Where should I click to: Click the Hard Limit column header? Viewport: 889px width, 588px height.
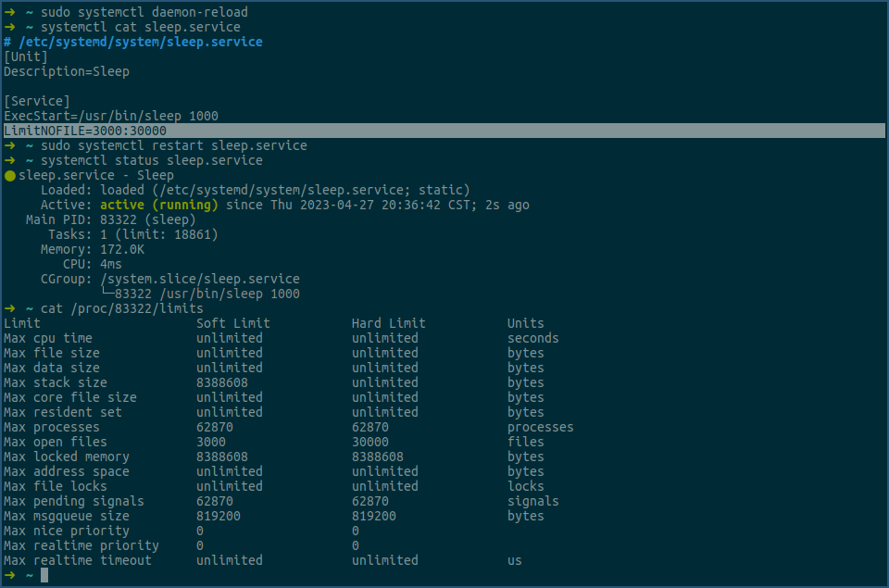(389, 323)
